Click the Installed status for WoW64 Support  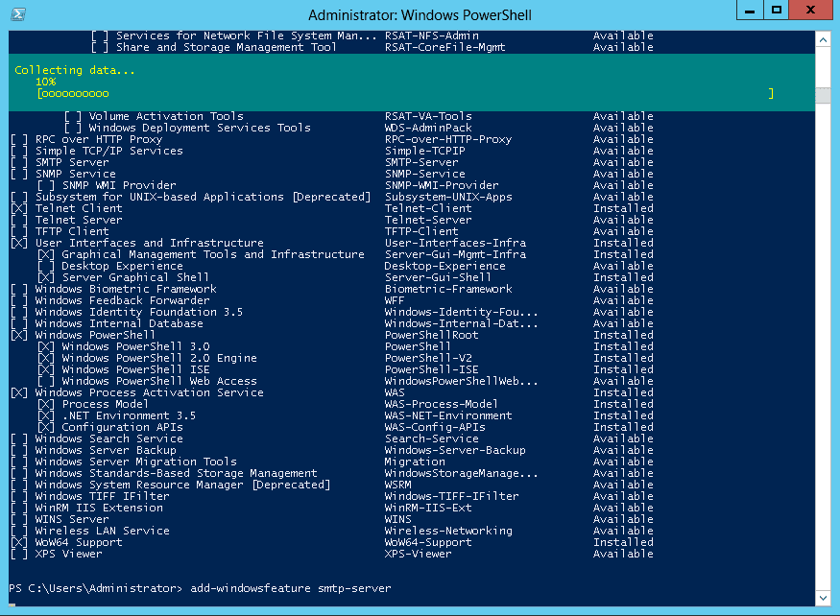point(623,543)
